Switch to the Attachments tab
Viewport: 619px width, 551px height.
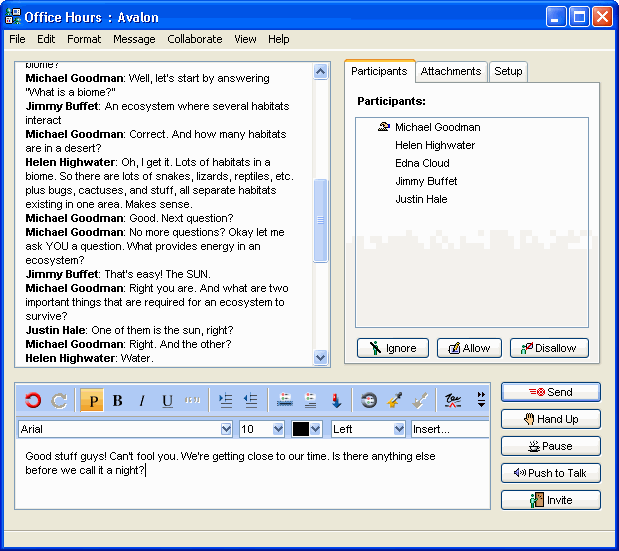pos(452,71)
